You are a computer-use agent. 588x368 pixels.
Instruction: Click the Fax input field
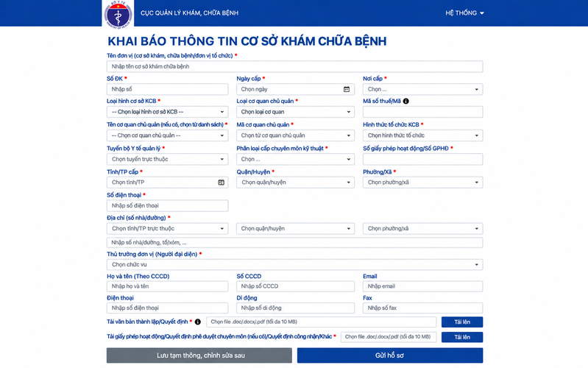click(422, 308)
